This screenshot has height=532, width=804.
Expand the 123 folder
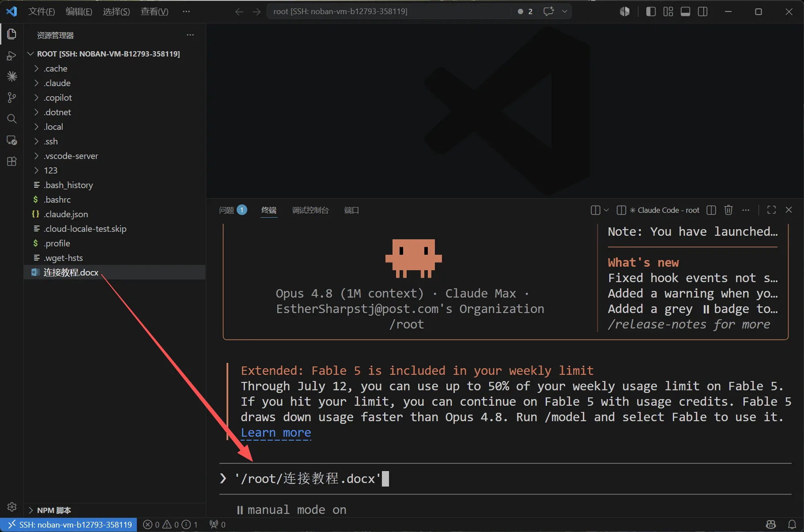(x=115, y=170)
